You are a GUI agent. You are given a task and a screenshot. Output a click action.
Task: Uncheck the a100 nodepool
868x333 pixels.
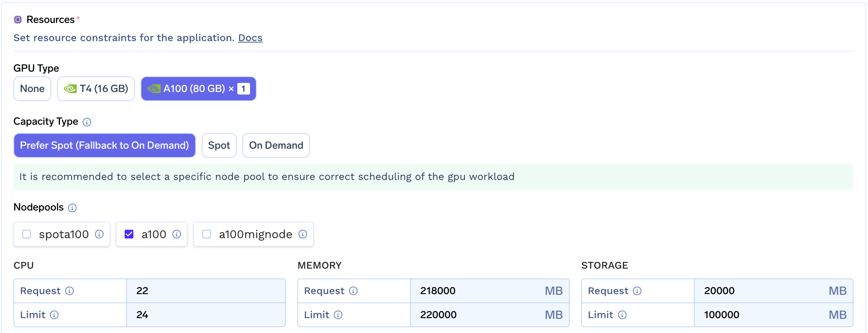pos(129,234)
